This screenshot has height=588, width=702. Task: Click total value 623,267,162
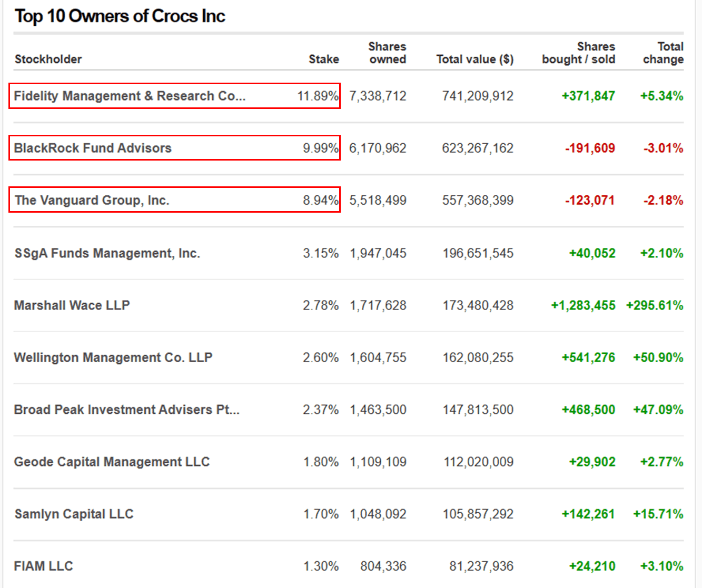coord(478,148)
